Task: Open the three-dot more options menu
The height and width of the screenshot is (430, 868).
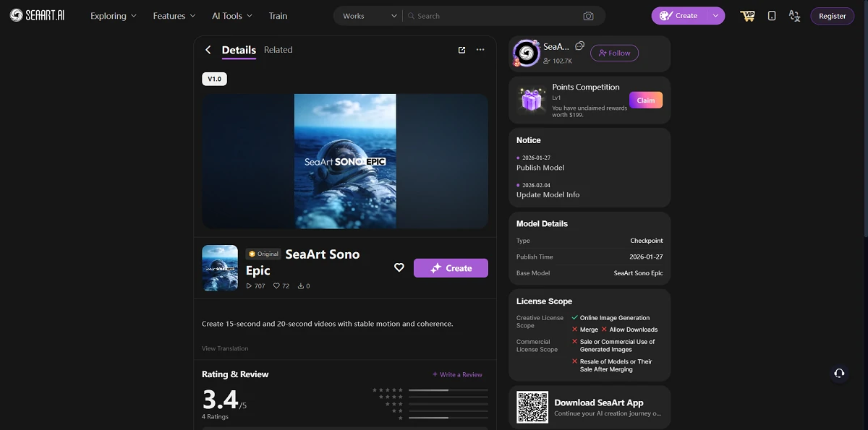Action: [480, 50]
